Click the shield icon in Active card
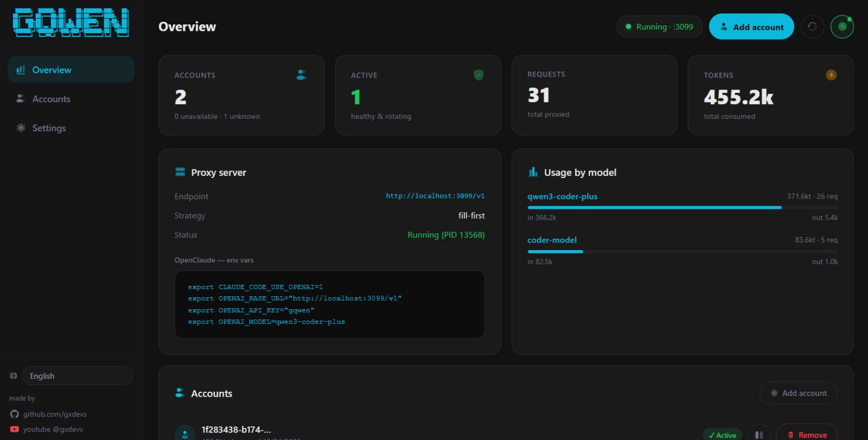Image resolution: width=868 pixels, height=440 pixels. 478,75
